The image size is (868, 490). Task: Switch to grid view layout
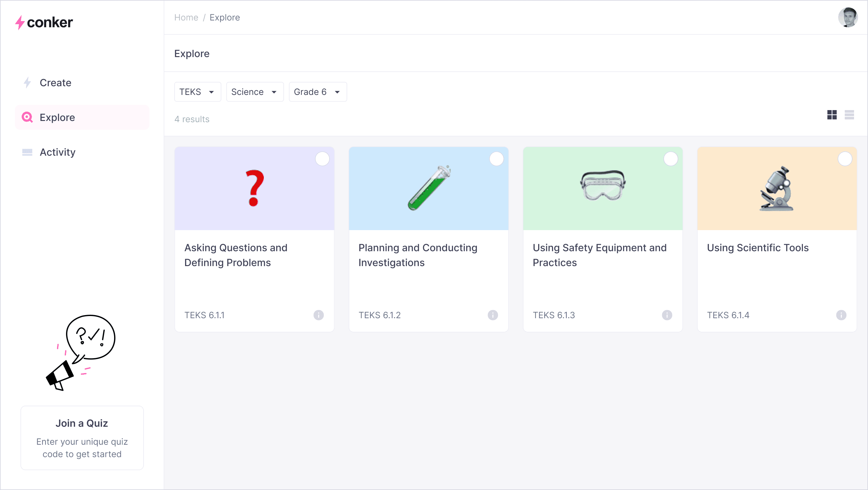click(832, 115)
